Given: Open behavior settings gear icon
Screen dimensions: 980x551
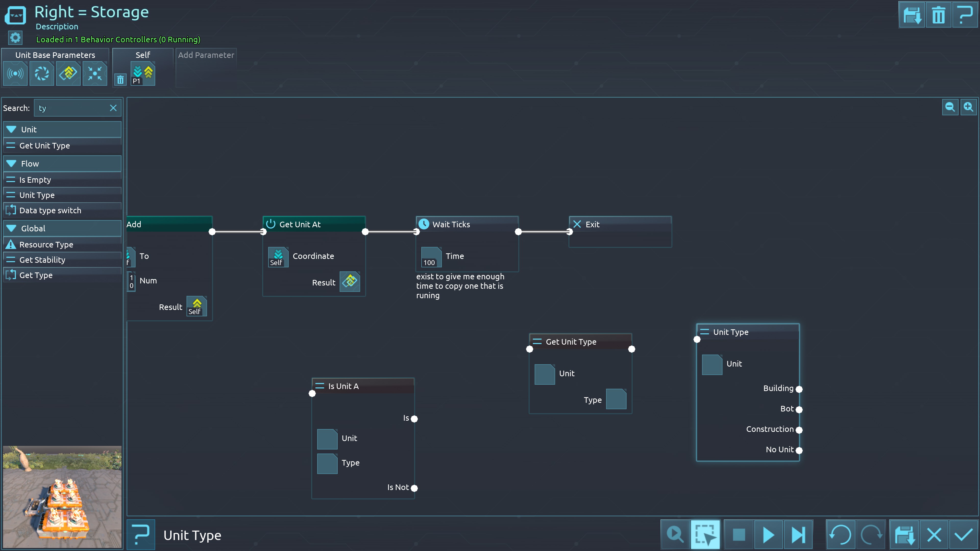Looking at the screenshot, I should pos(15,38).
